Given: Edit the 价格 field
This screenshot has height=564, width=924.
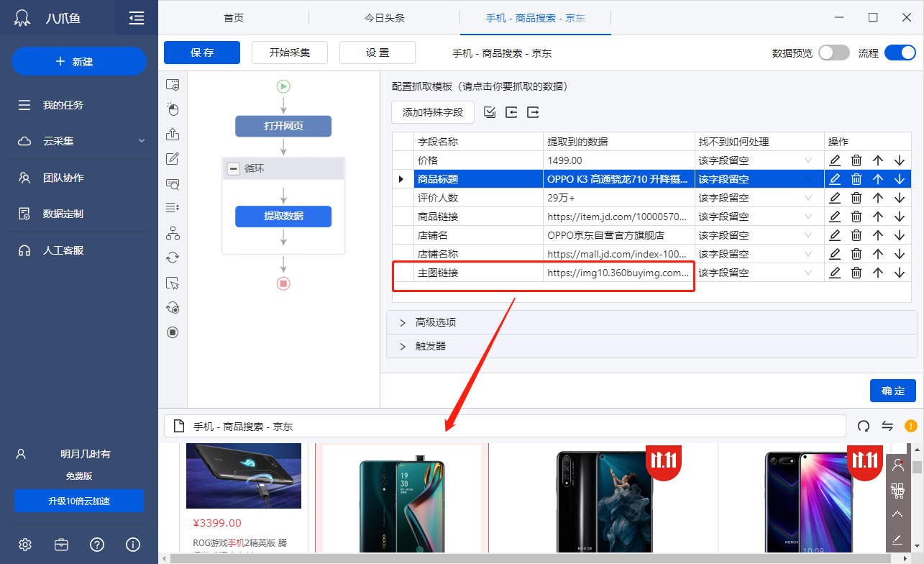Looking at the screenshot, I should coord(835,160).
